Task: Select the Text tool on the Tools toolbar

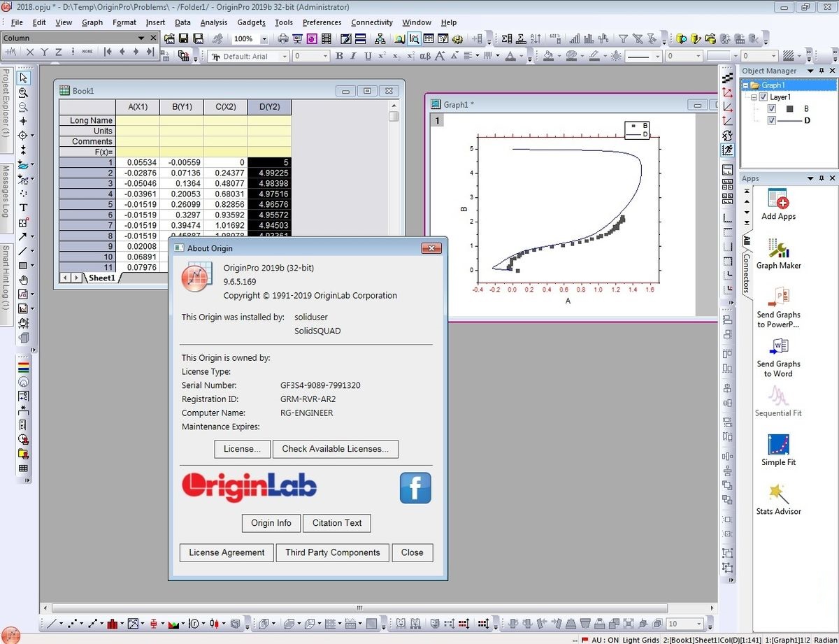Action: [x=24, y=207]
